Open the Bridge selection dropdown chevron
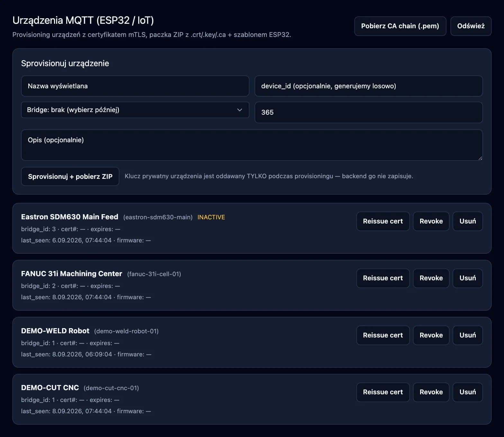This screenshot has width=504, height=437. (x=239, y=110)
